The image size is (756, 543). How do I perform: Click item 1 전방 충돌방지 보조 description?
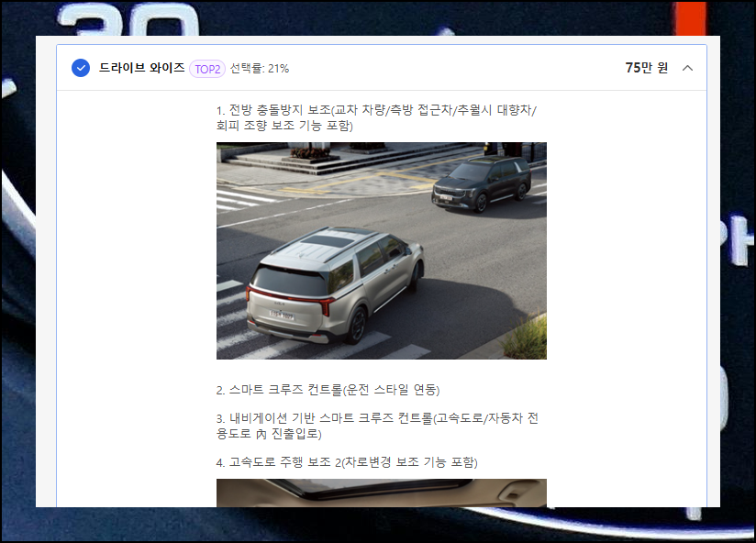pyautogui.click(x=376, y=117)
